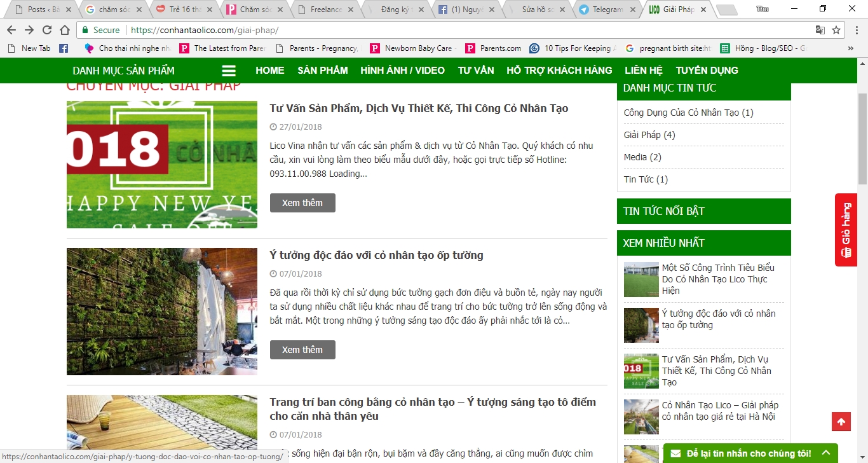868x463 pixels.
Task: Click the Translate this page icon
Action: (x=820, y=30)
